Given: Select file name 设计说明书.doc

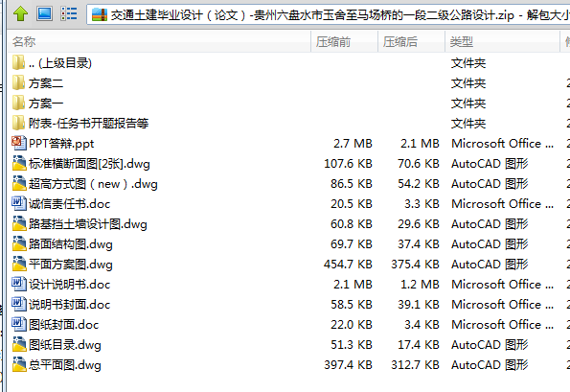Looking at the screenshot, I should pos(69,285).
